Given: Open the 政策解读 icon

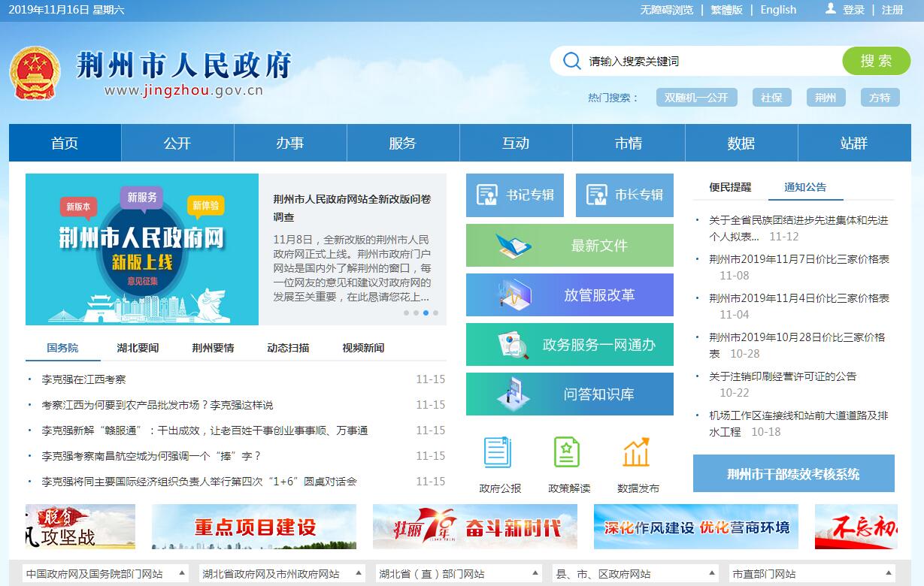Looking at the screenshot, I should coord(568,454).
